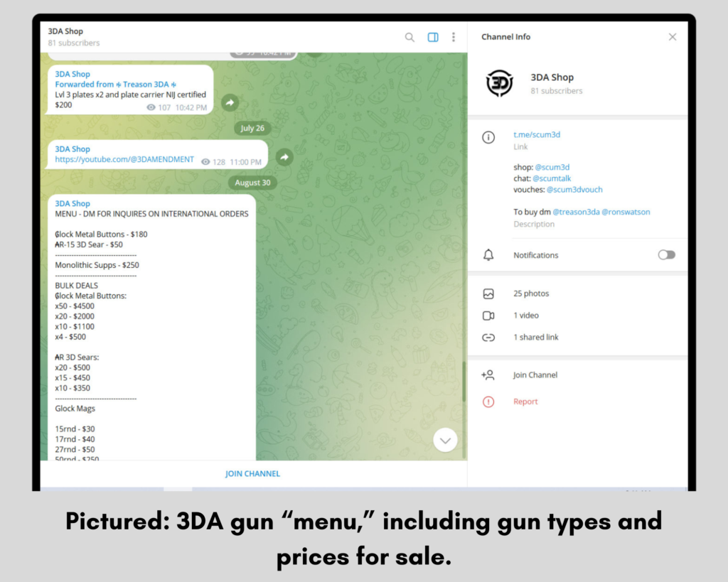Click the JOIN CHANNEL bar at the bottom
Screen dimensions: 728x582
253,473
